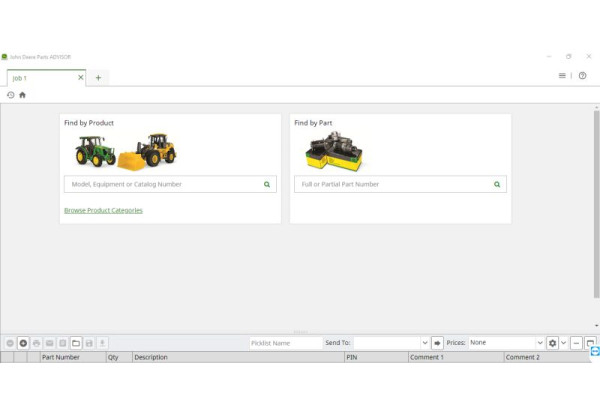The width and height of the screenshot is (600, 415).
Task: Open the history clock icon
Action: [10, 95]
